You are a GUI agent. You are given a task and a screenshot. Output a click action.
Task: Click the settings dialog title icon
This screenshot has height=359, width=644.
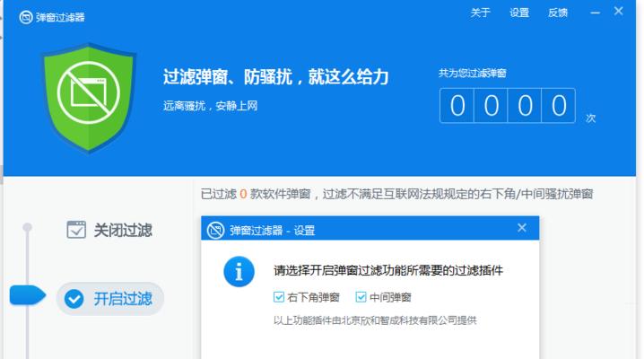point(215,230)
